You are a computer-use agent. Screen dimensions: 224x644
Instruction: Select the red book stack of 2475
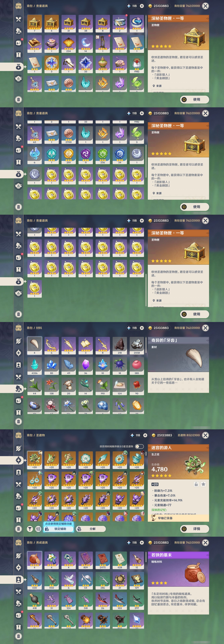(103, 560)
